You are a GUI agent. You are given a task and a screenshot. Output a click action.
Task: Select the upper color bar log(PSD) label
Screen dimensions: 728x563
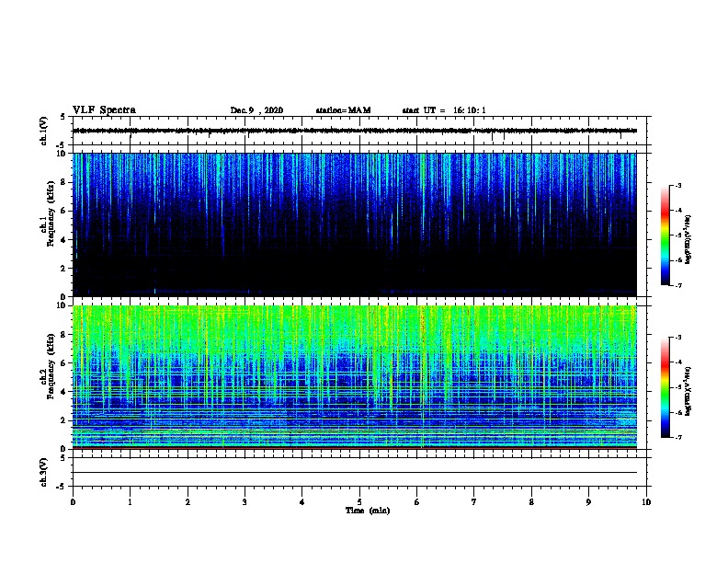pyautogui.click(x=688, y=239)
